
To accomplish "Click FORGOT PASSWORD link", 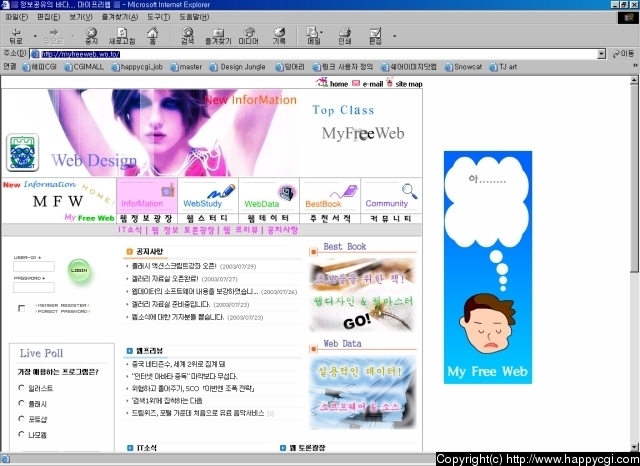I will pos(62,311).
